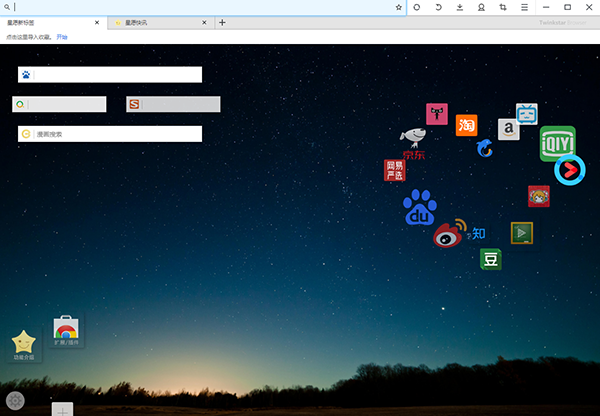Open the blue Zhihu icon

click(x=477, y=233)
